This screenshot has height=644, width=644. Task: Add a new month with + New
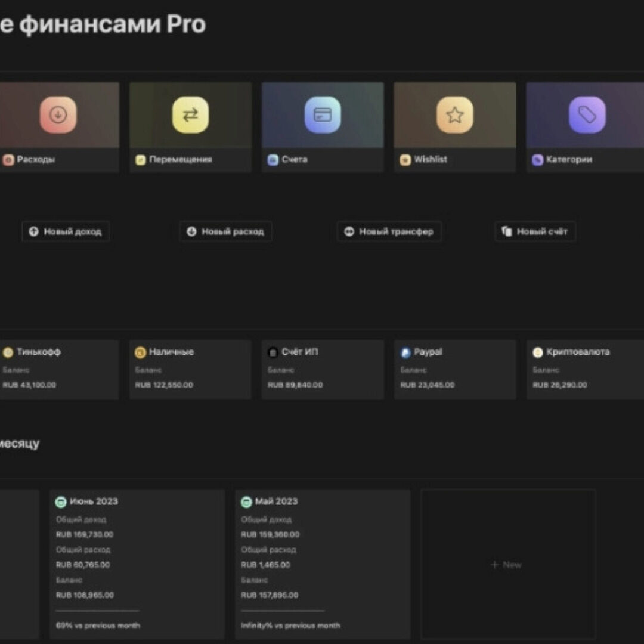[507, 565]
